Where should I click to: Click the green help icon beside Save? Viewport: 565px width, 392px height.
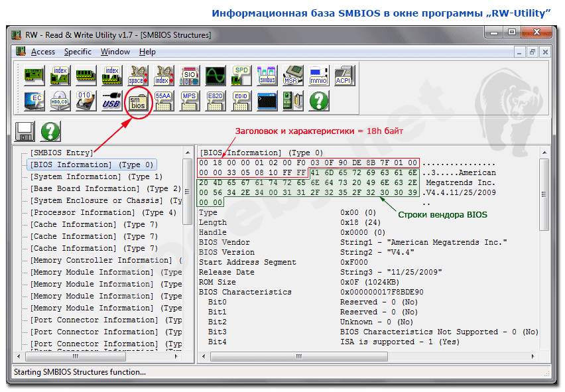(x=50, y=131)
